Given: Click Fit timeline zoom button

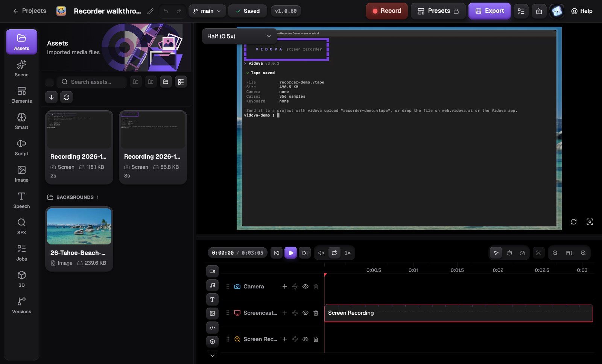Looking at the screenshot, I should (569, 253).
